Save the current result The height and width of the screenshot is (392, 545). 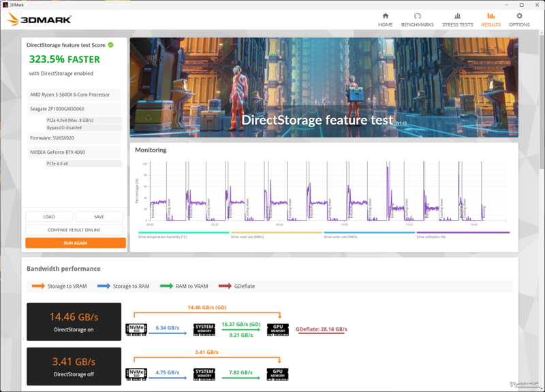click(x=99, y=216)
